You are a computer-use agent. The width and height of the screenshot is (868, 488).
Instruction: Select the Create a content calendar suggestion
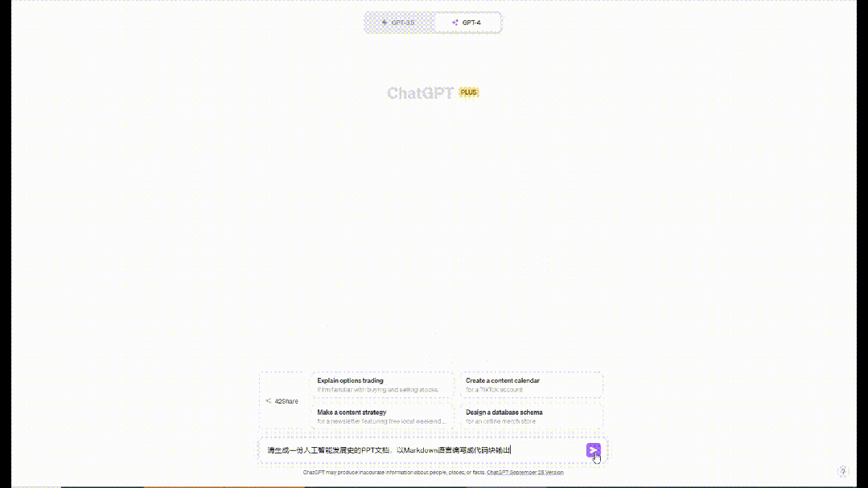click(x=532, y=385)
